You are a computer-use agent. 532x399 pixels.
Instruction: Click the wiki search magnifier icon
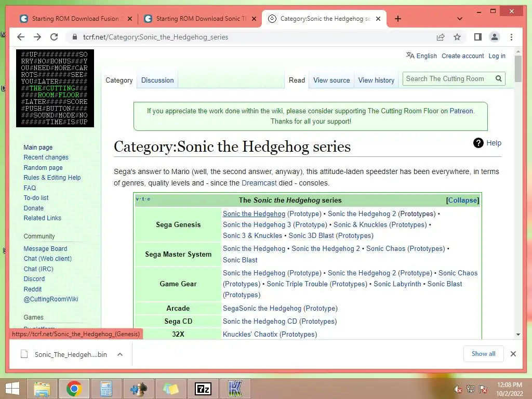(498, 79)
